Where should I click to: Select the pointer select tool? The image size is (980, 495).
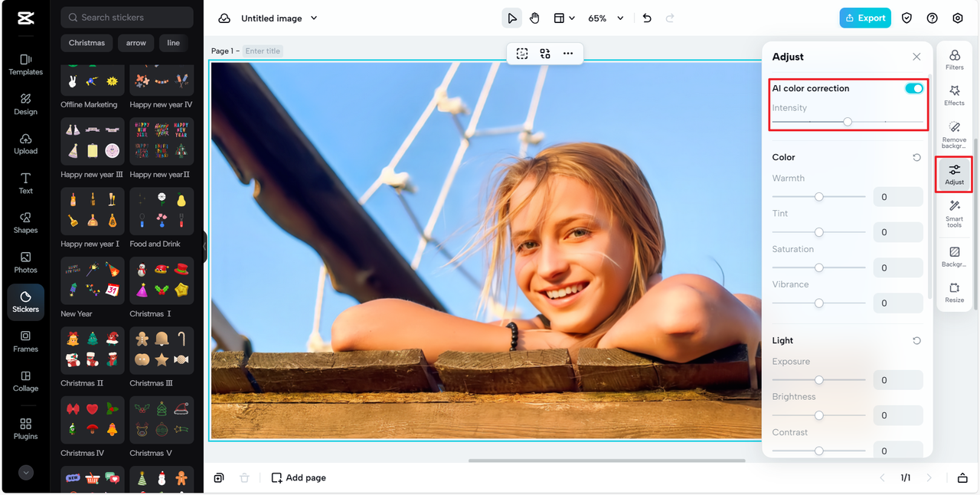[512, 18]
